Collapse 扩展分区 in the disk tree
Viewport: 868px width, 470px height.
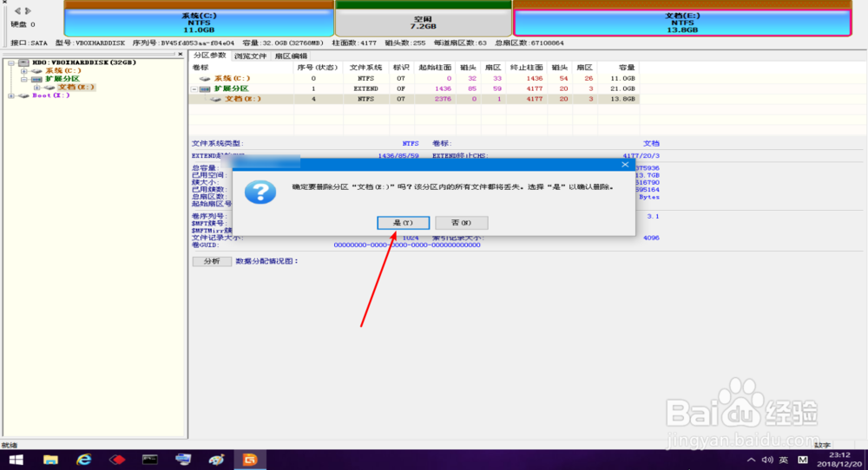[x=23, y=79]
